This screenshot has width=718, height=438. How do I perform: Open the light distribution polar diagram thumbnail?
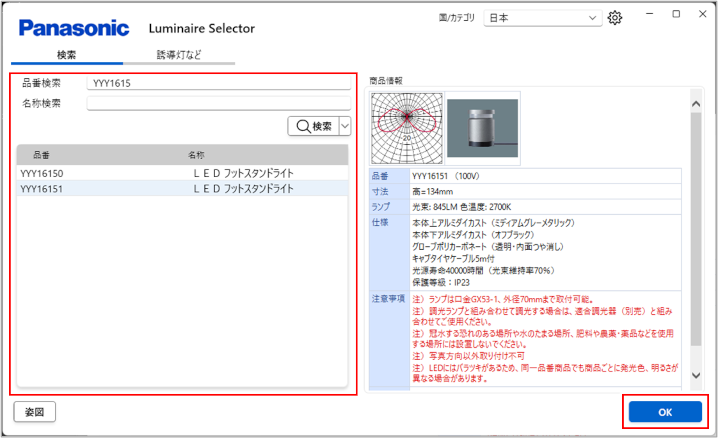pos(406,127)
